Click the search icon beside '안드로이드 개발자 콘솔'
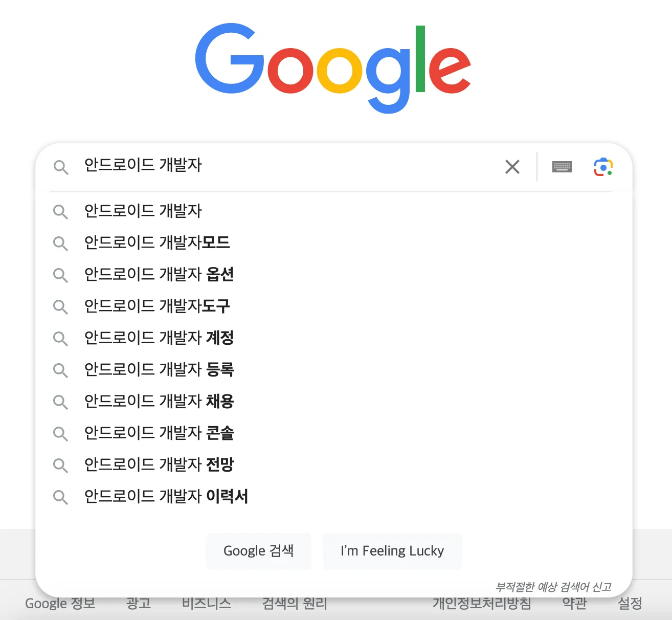The width and height of the screenshot is (672, 620). (60, 433)
